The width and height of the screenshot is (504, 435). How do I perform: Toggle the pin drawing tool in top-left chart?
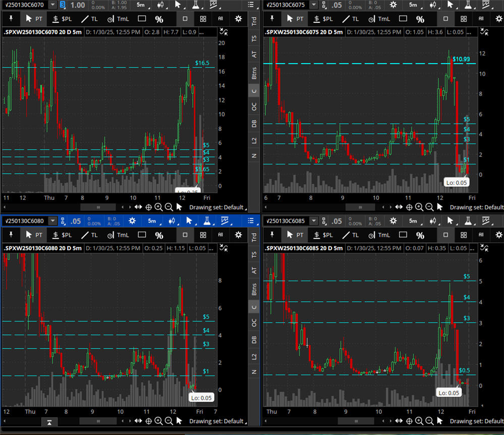click(x=9, y=19)
